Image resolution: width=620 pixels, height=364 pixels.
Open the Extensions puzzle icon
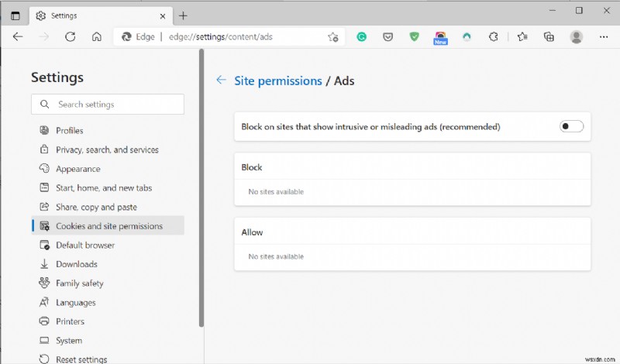[493, 36]
